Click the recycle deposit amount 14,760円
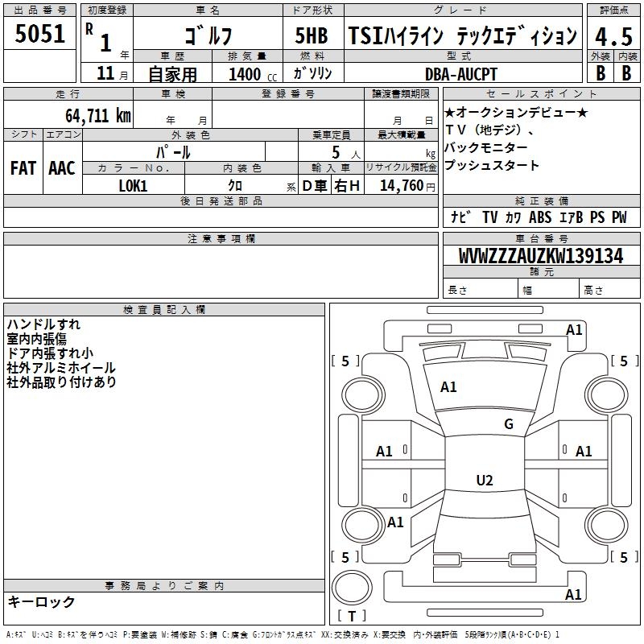644x644 pixels. pos(407,186)
